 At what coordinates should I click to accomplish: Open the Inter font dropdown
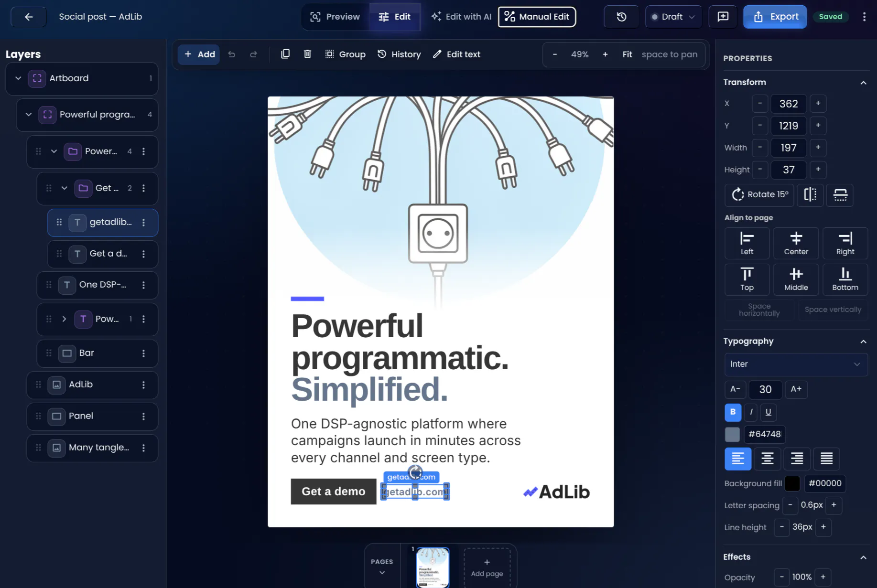[796, 364]
